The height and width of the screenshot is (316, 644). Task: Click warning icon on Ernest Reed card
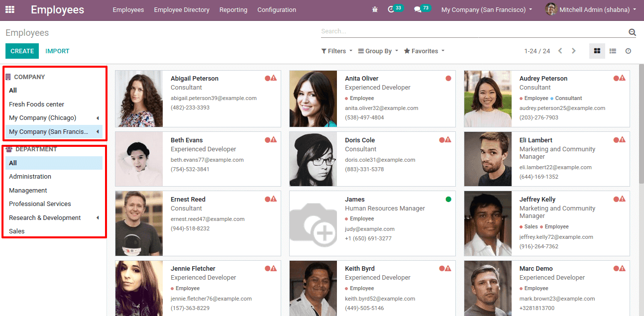[x=274, y=199]
